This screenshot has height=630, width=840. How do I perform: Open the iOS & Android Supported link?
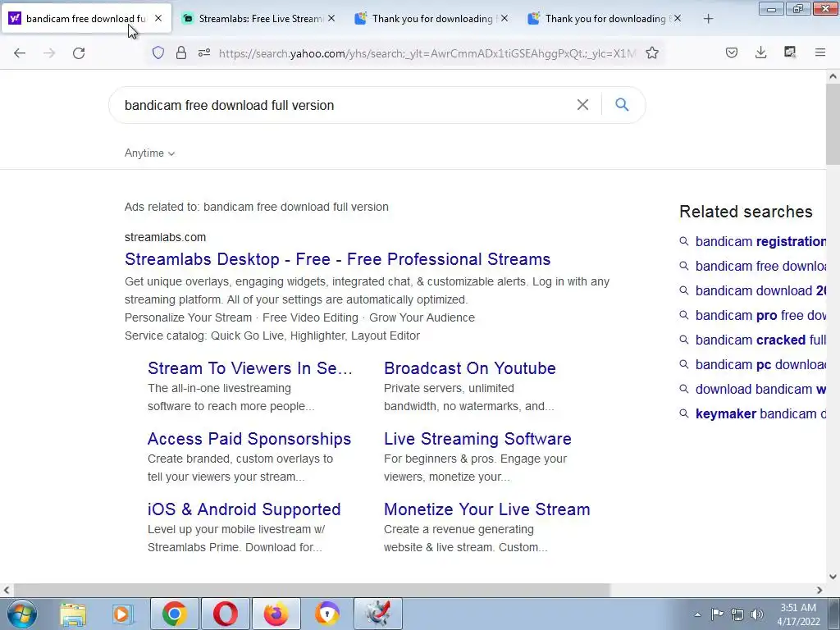[x=244, y=509]
